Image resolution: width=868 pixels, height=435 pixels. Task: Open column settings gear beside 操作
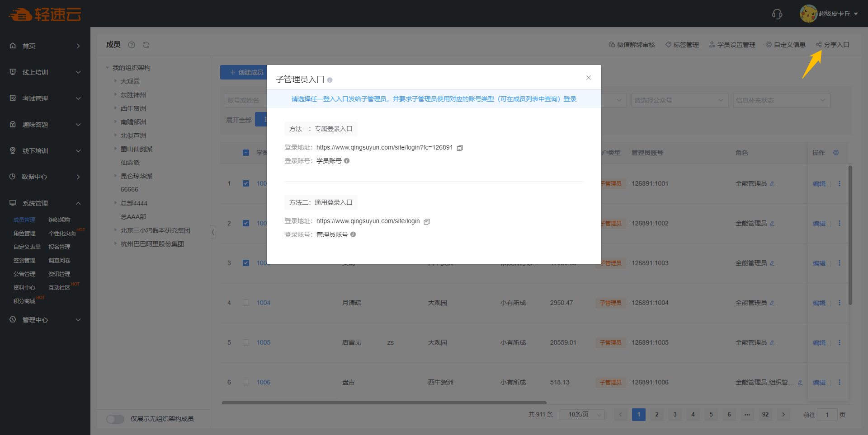(836, 153)
